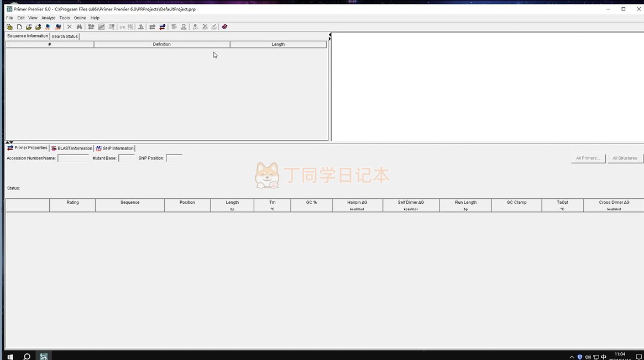Viewport: 644px width, 360px height.
Task: Open the Tools menu
Action: [65, 18]
